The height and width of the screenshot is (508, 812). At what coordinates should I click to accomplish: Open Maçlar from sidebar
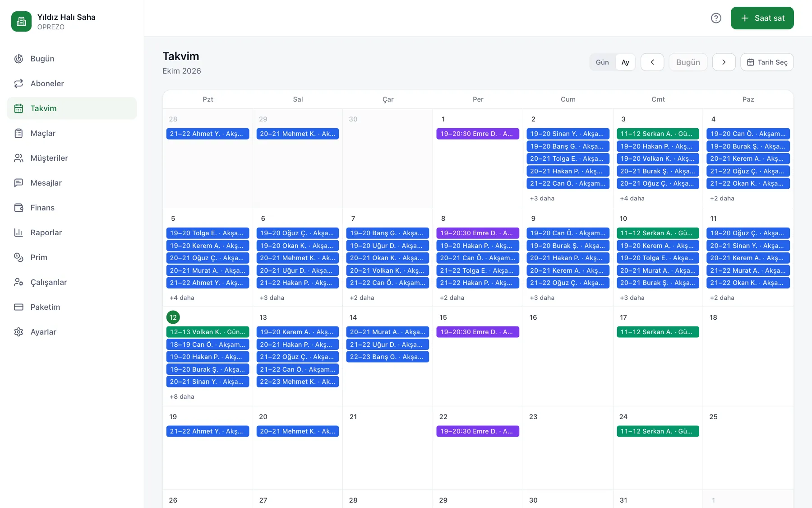72,133
